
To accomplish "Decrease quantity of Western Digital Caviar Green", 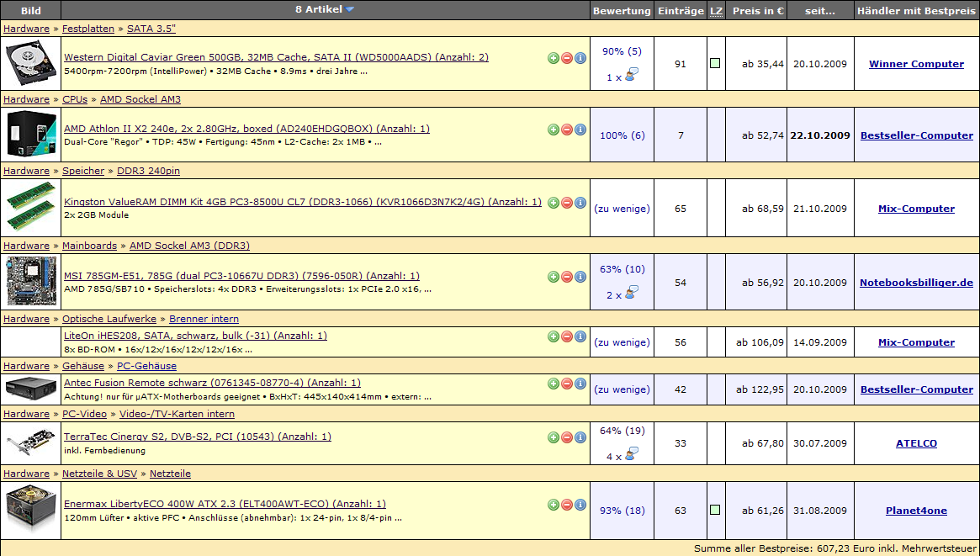I will (x=567, y=58).
